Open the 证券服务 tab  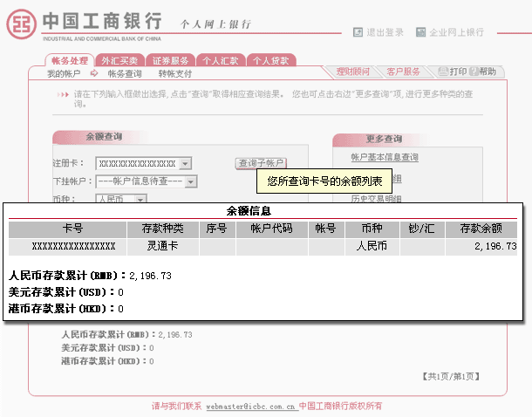(x=170, y=61)
